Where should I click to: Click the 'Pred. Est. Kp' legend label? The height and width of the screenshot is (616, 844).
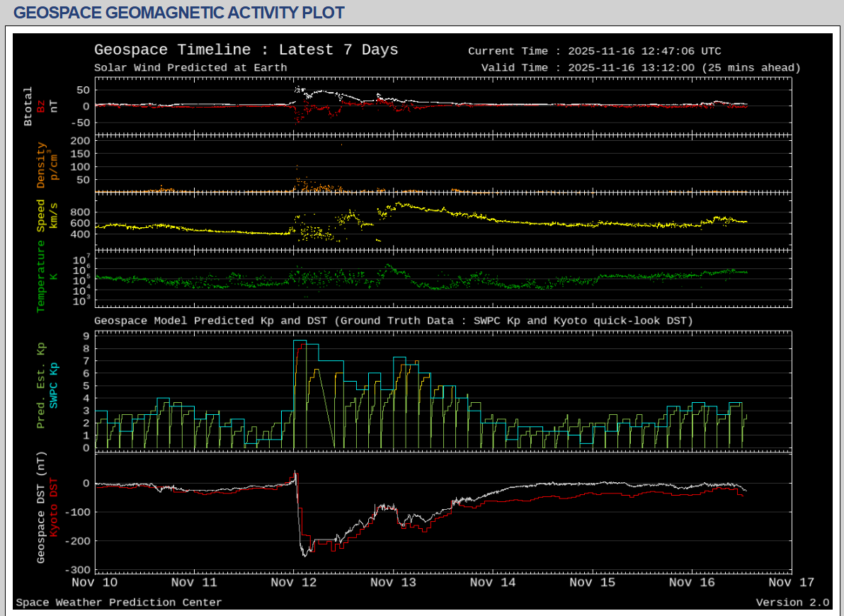tap(41, 385)
